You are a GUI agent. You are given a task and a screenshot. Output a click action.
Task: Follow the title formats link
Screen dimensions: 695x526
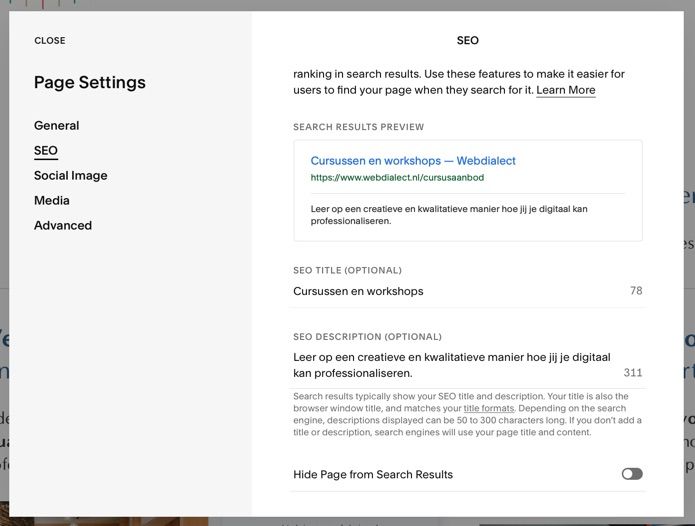click(489, 409)
